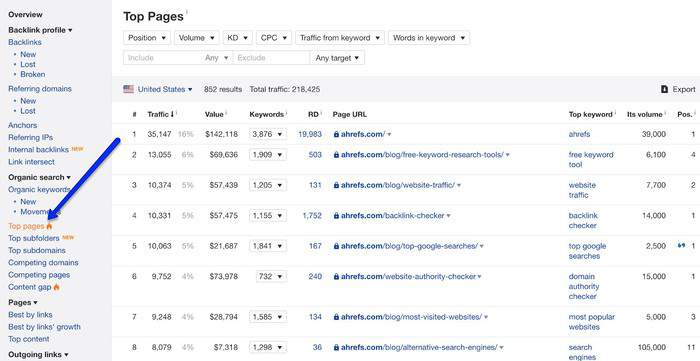
Task: Click the fire icon next to Top pages
Action: (49, 226)
